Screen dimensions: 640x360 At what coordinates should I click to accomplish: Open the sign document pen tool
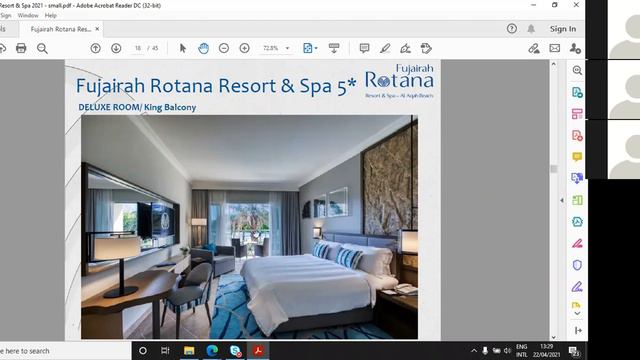coord(405,48)
